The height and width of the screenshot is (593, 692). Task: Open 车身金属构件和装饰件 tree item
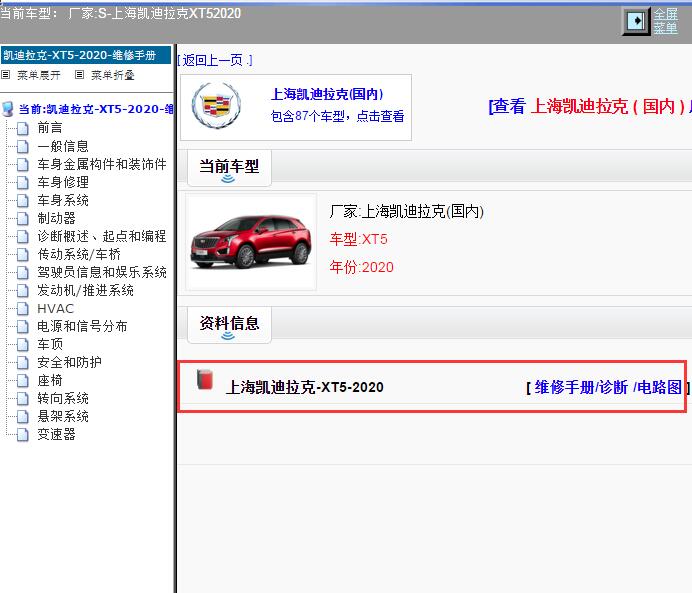coord(102,164)
